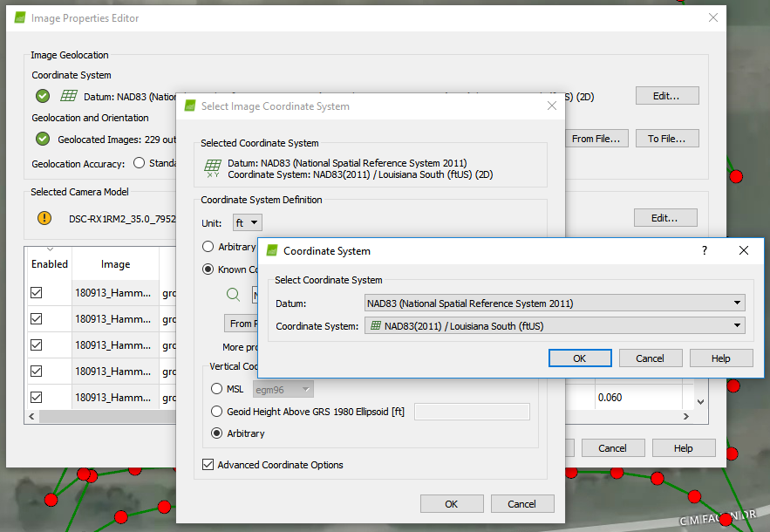
Task: Select the MSL vertical coordinate radio button
Action: [218, 389]
